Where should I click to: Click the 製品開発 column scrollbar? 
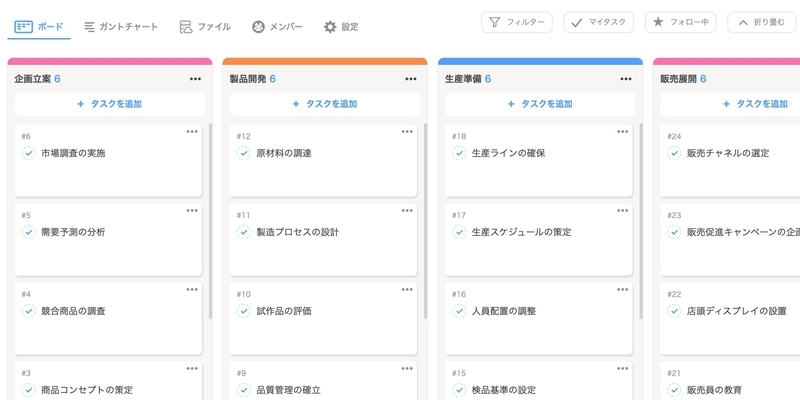pos(426,221)
